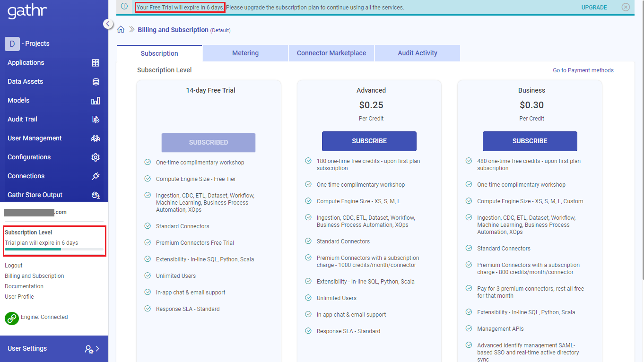The image size is (644, 362).
Task: Click check icon beside 480 one-time free credits
Action: point(469,161)
